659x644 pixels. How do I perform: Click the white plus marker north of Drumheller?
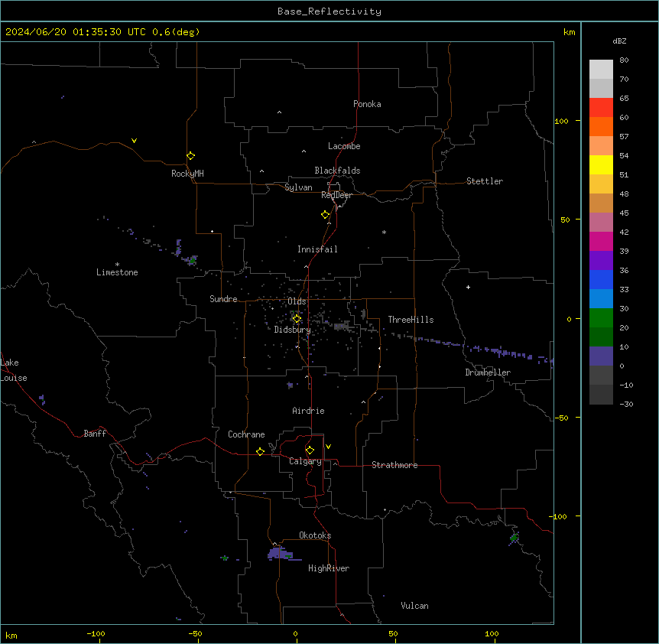click(x=468, y=287)
